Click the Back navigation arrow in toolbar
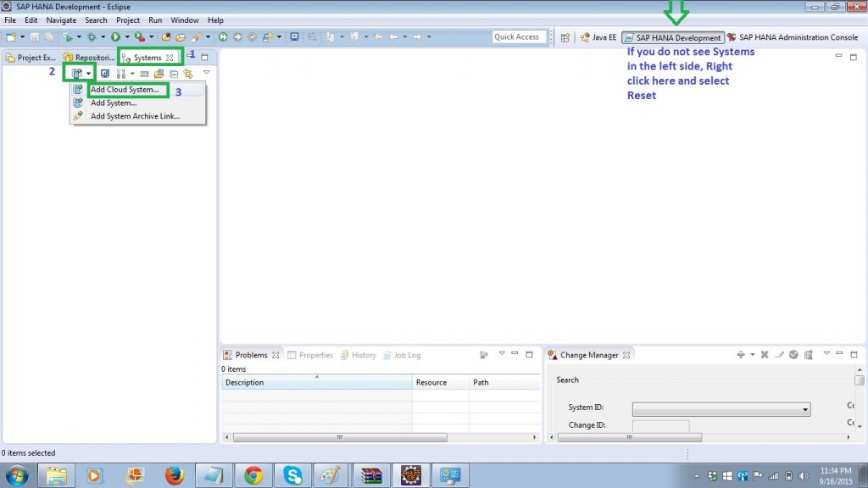Screen dimensions: 868x488 tap(393, 37)
